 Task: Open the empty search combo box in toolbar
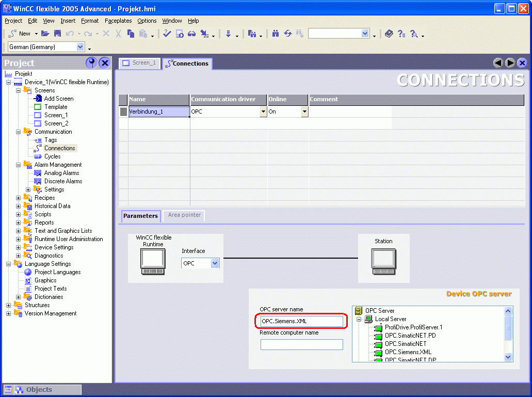pos(365,34)
